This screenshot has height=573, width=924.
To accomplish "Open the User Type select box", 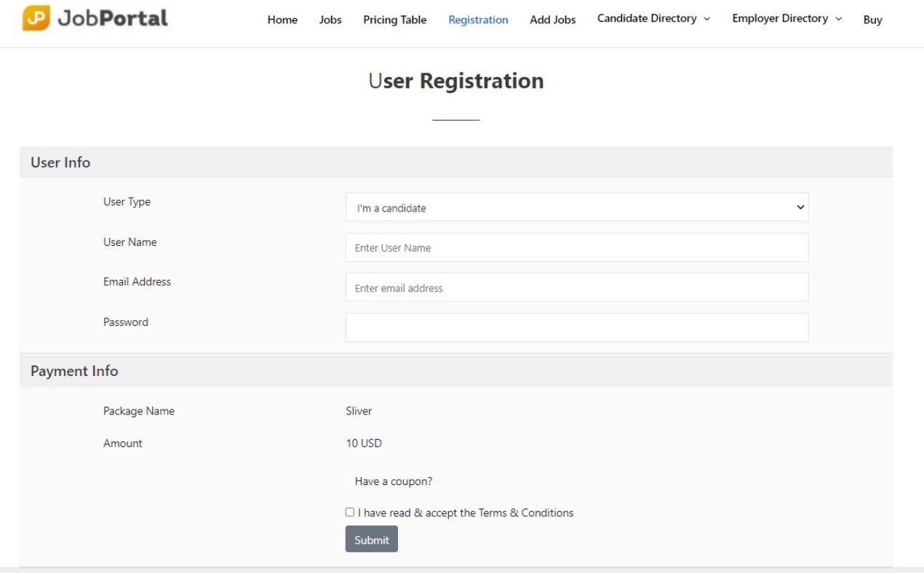I will [x=576, y=207].
